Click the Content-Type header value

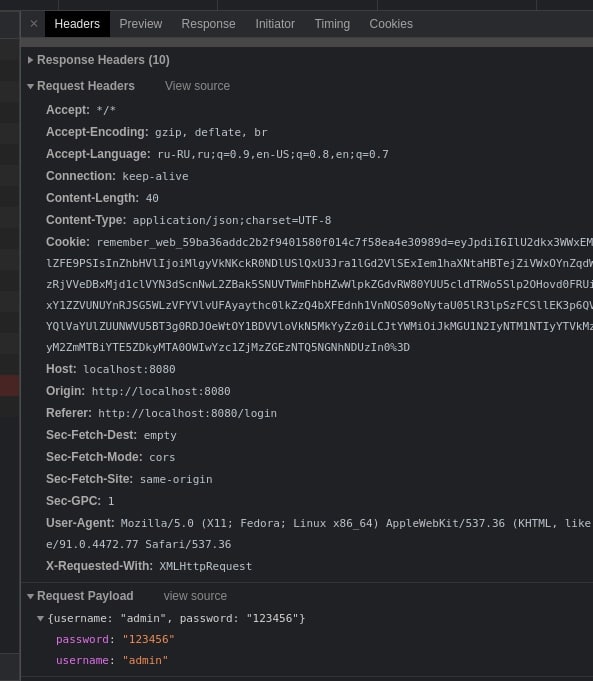click(x=232, y=220)
